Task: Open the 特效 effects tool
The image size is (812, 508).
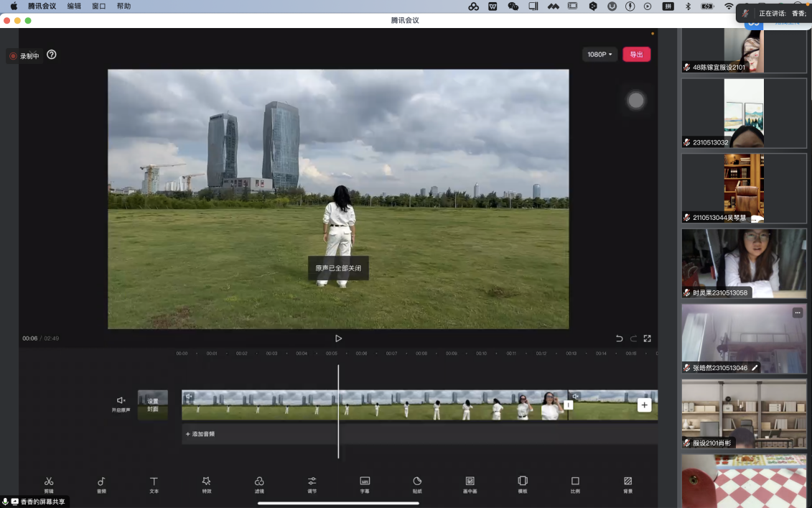Action: [207, 484]
